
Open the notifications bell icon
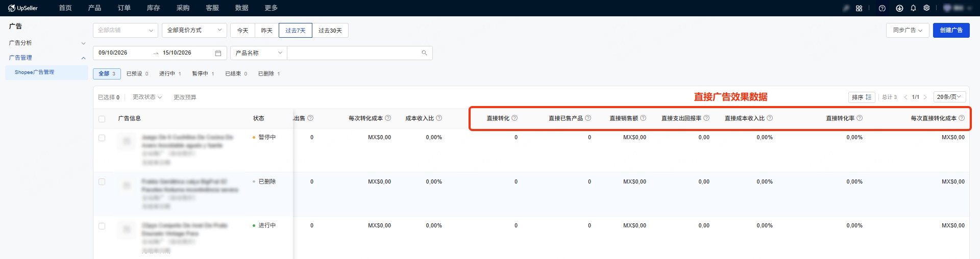[x=913, y=8]
